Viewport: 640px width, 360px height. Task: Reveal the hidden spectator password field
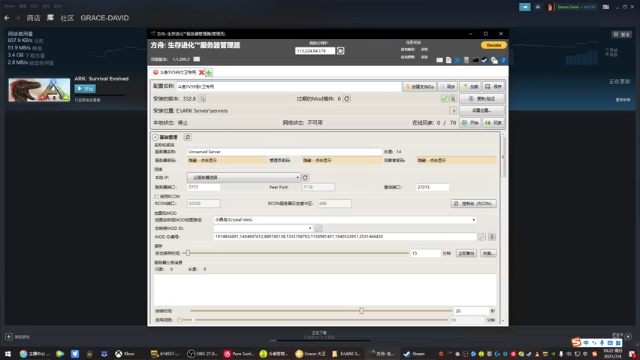tap(456, 160)
